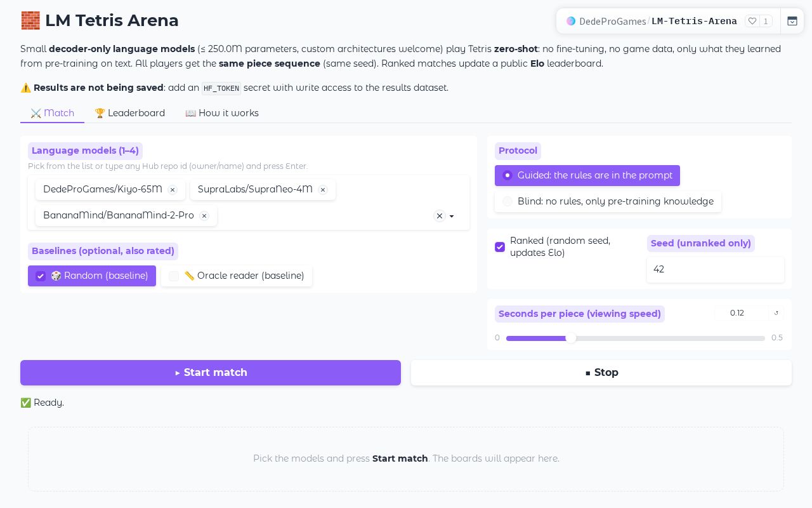The image size is (812, 508).
Task: Uncheck the Ranked match checkbox
Action: [x=500, y=246]
